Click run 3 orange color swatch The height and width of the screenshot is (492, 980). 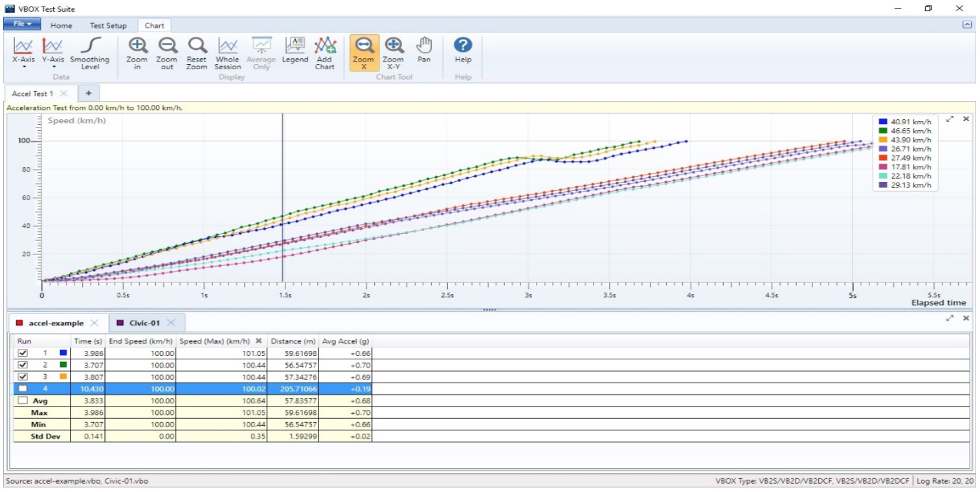pyautogui.click(x=63, y=377)
